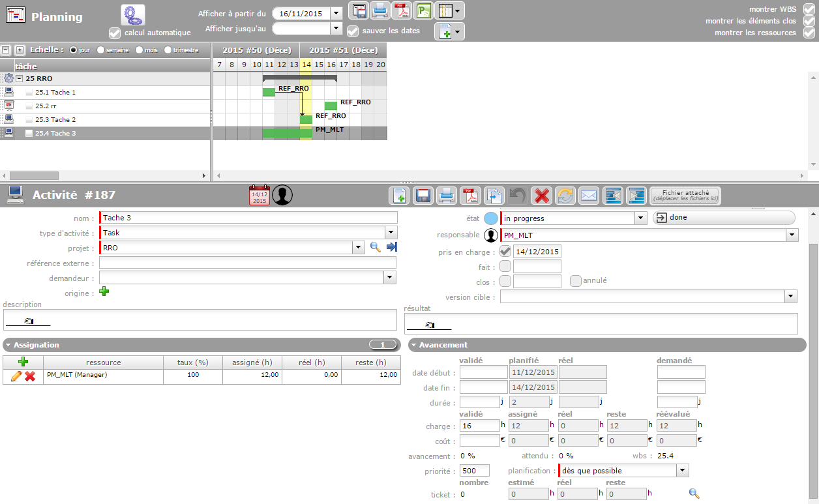The width and height of the screenshot is (819, 504).
Task: Toggle the calcul automatique checkbox
Action: pos(115,33)
